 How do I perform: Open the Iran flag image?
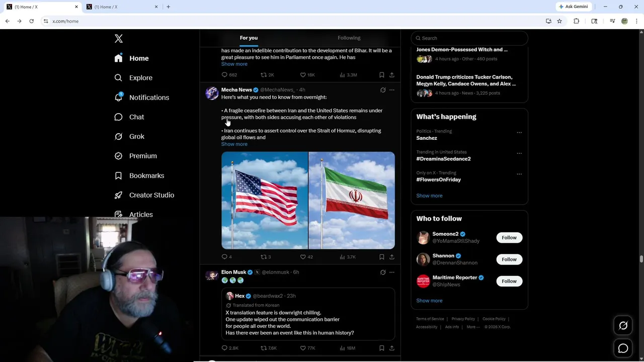352,201
